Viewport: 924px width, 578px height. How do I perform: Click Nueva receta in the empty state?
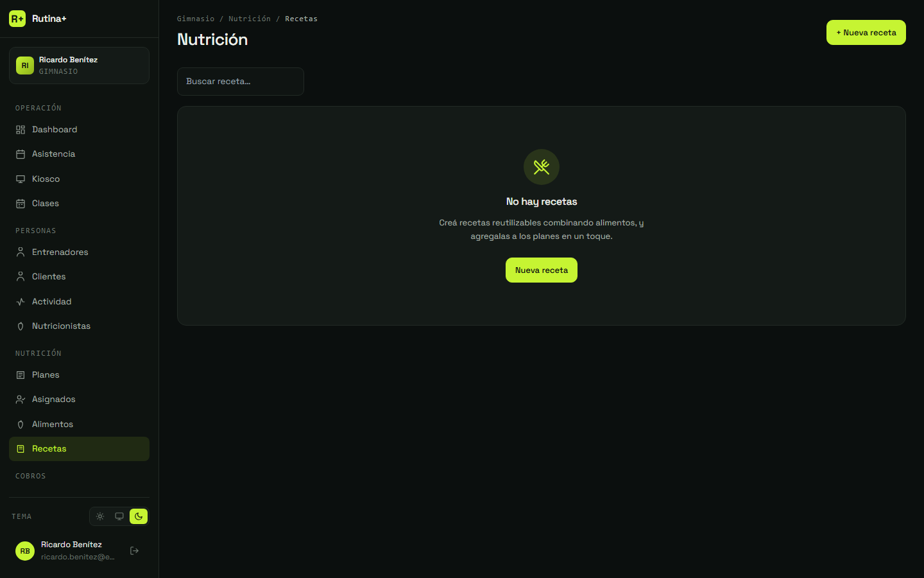542,270
